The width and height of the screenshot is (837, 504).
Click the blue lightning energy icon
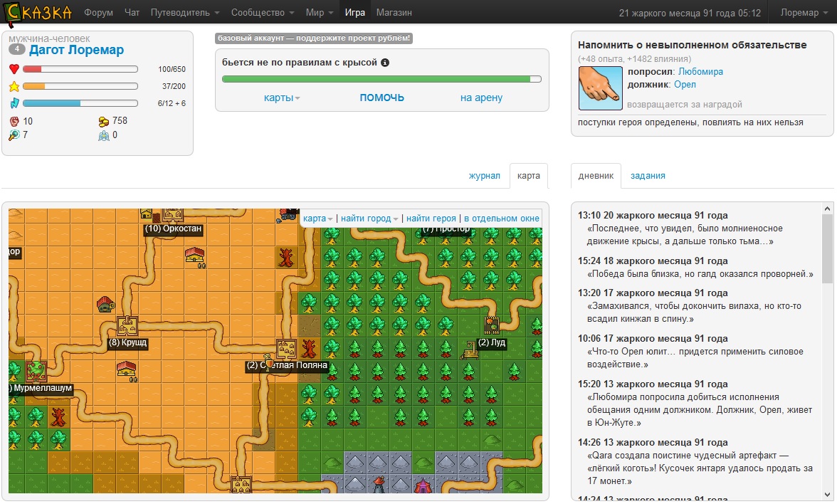coord(14,103)
